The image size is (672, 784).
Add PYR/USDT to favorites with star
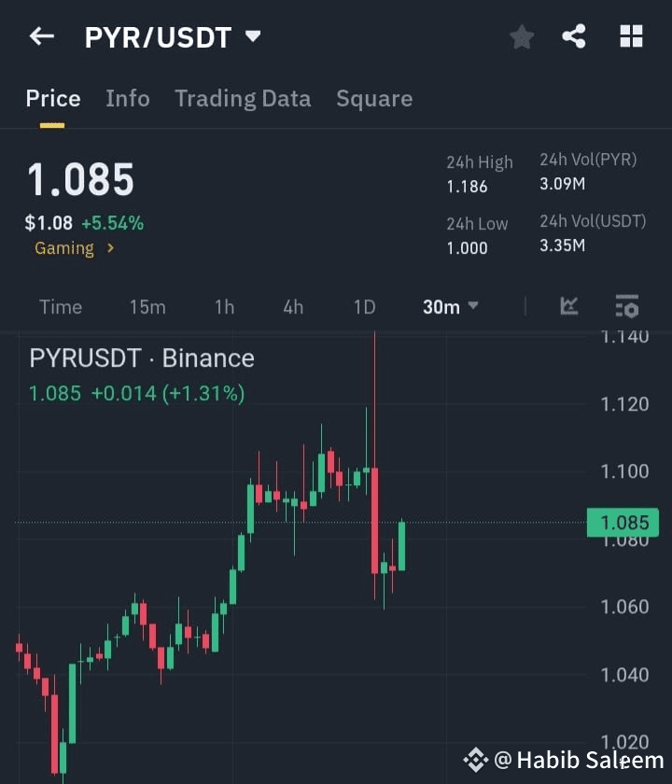(522, 37)
